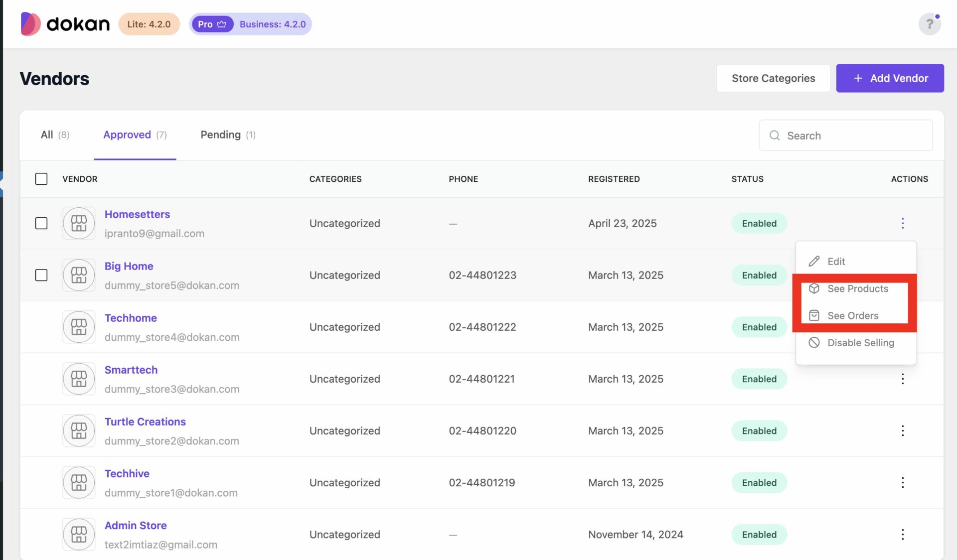This screenshot has height=560, width=957.
Task: Check the Homesetters row checkbox
Action: [x=41, y=223]
